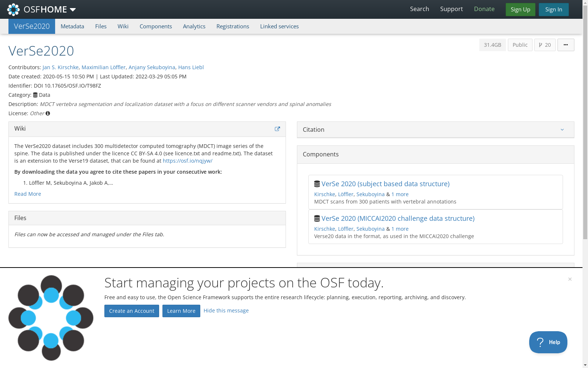Click the Create an Account button
Image resolution: width=588 pixels, height=368 pixels.
coord(132,311)
